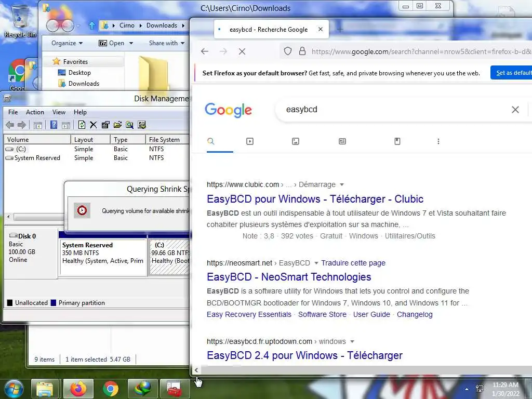Click Delete X icon in Disk Management toolbar

94,125
